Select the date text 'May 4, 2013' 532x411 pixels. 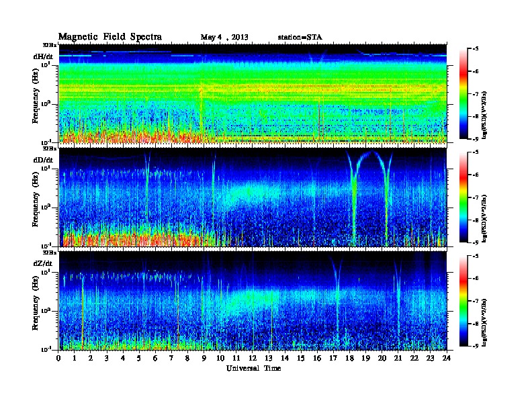pos(224,38)
